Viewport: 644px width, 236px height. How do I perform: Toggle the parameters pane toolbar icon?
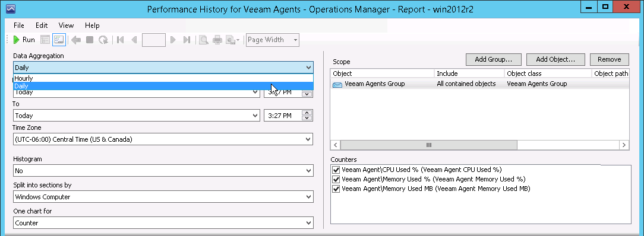click(x=59, y=40)
